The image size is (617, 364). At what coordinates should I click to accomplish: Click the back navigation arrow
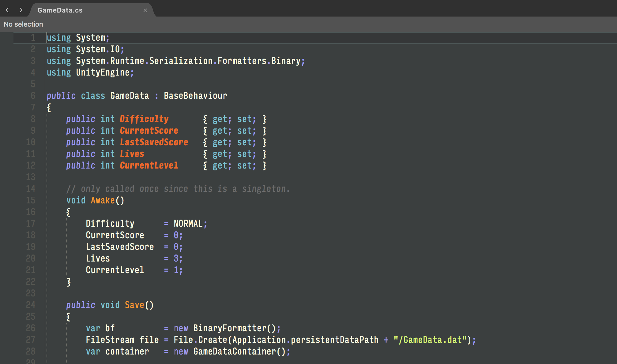7,10
